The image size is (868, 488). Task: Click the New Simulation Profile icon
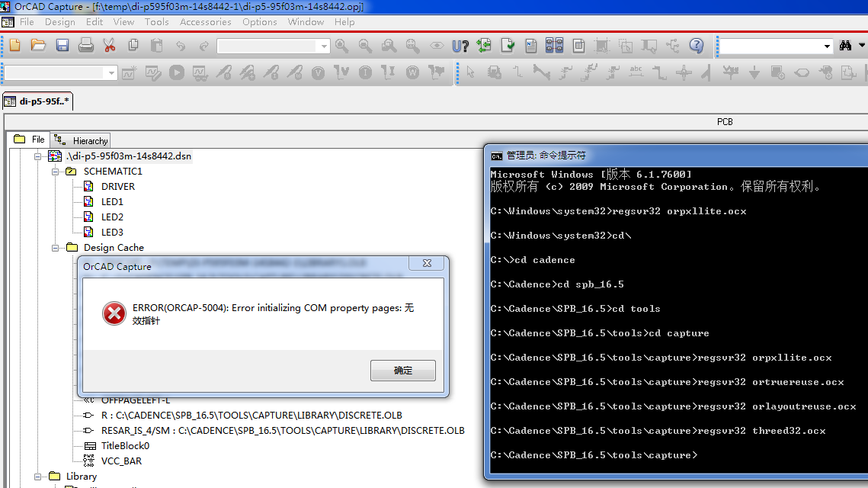point(129,72)
